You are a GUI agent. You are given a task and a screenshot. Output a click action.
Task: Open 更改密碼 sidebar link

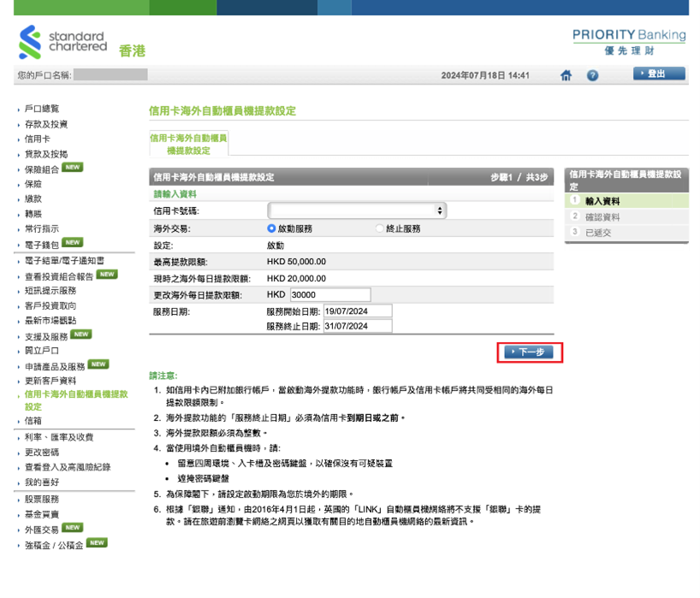pyautogui.click(x=42, y=452)
